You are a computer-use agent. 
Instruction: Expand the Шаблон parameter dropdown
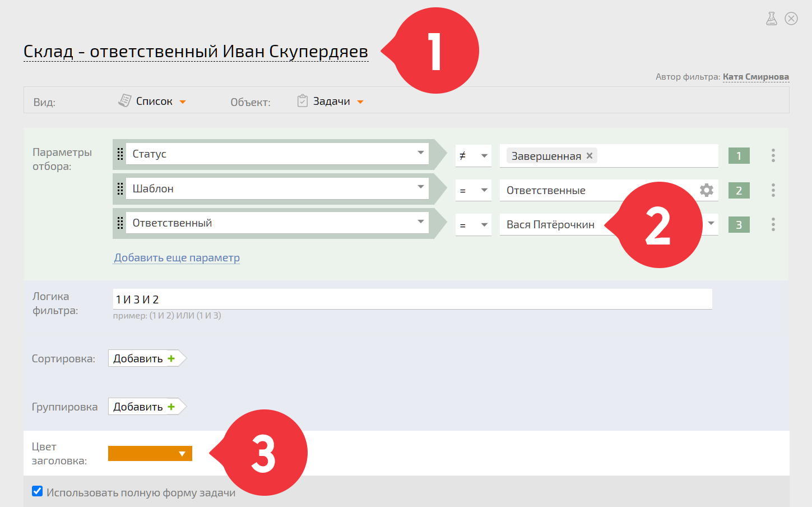tap(420, 187)
